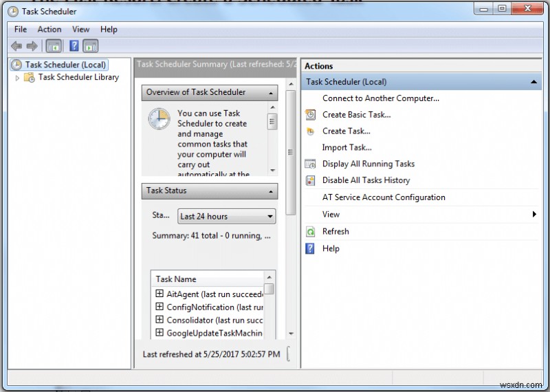Click the Actions pane header
The height and width of the screenshot is (392, 550).
421,66
